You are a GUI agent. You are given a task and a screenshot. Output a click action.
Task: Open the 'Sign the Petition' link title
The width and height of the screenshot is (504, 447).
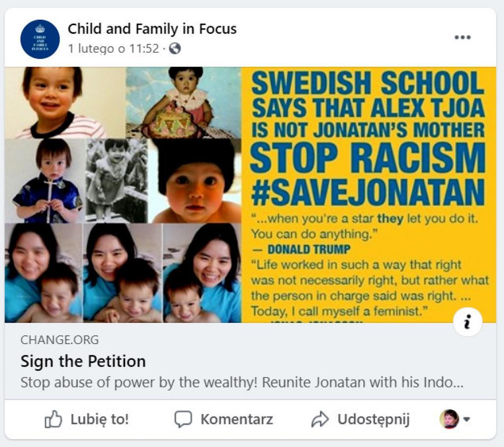click(83, 361)
